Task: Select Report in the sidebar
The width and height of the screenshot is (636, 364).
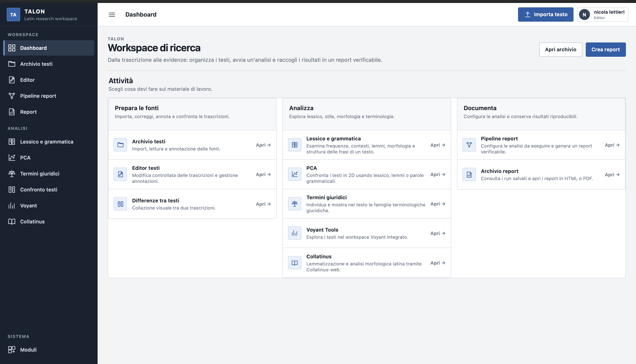Action: [x=49, y=112]
